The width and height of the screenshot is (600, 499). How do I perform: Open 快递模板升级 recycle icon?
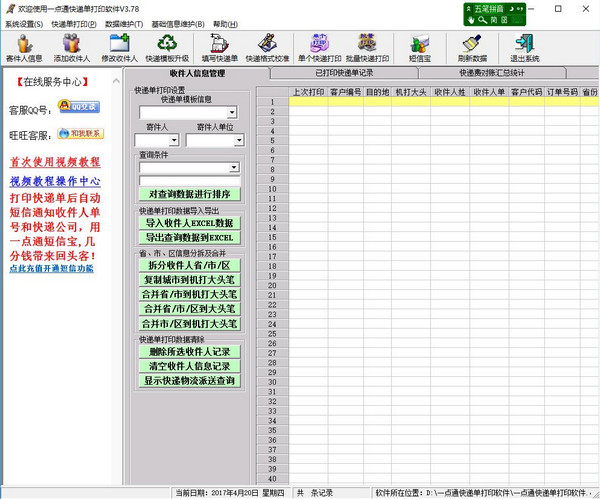point(168,47)
